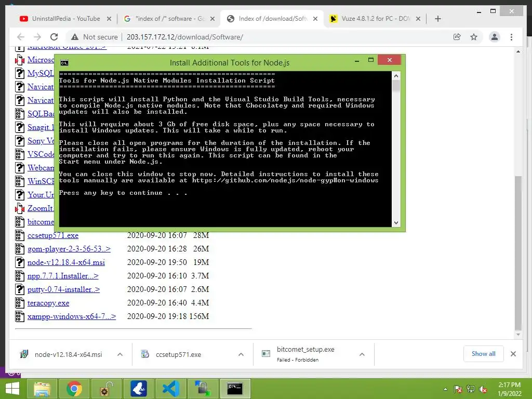Click the share page icon in address bar

click(x=457, y=37)
